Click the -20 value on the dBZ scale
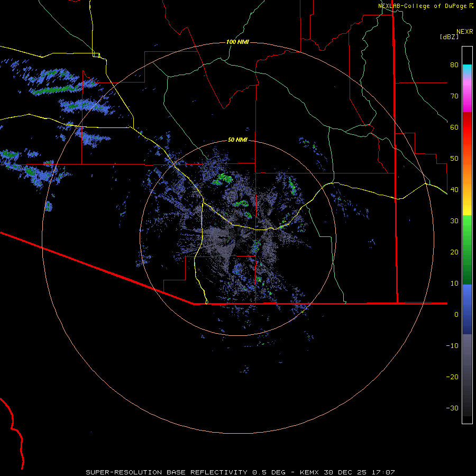The image size is (476, 476). tap(452, 377)
